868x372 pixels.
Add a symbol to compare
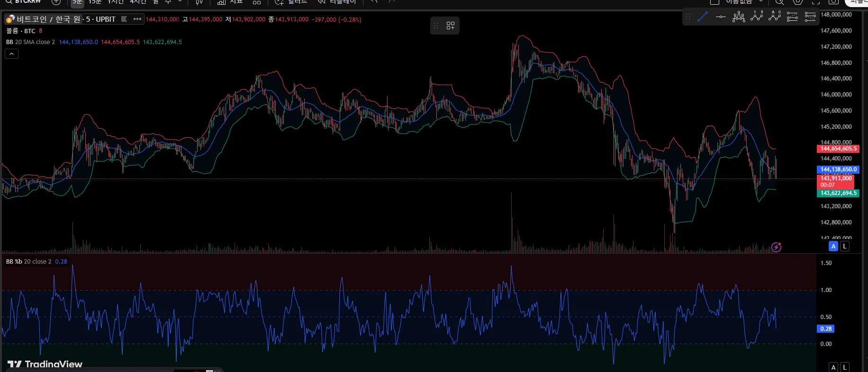point(56,2)
